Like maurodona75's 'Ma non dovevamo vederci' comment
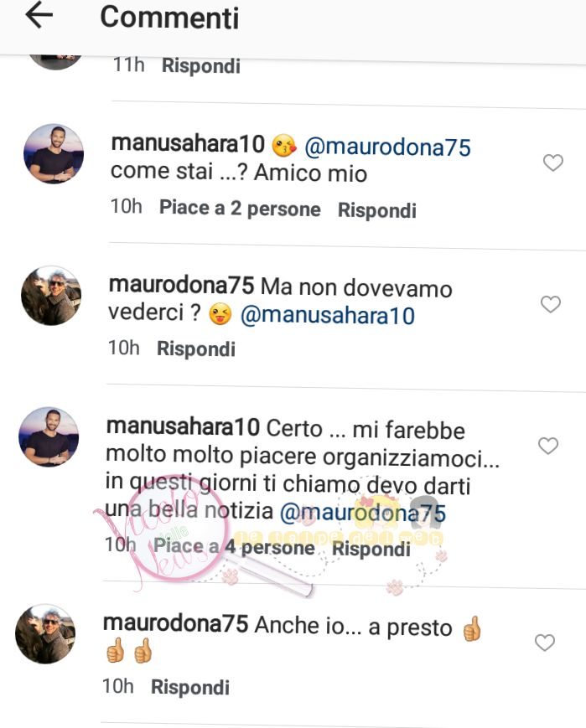This screenshot has height=728, width=586. pos(551,304)
